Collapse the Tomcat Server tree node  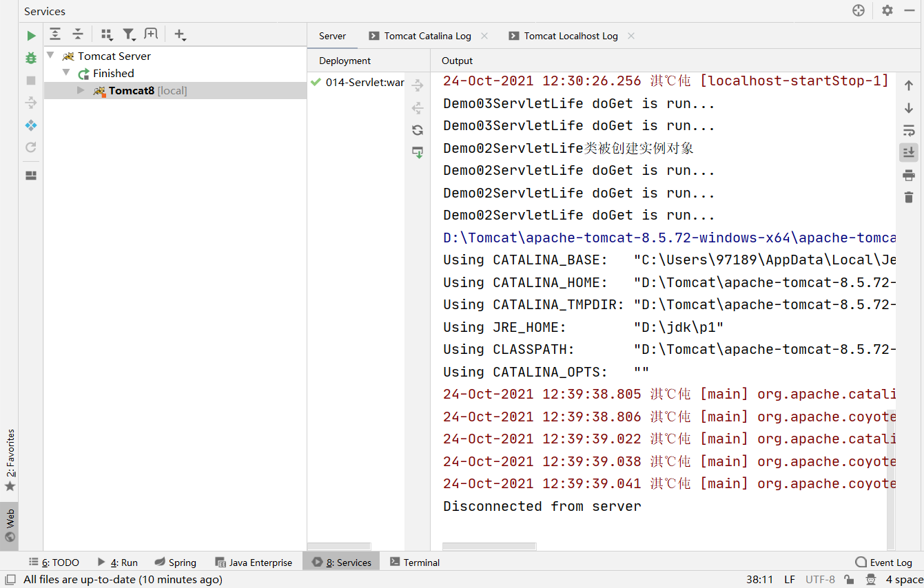pos(50,55)
